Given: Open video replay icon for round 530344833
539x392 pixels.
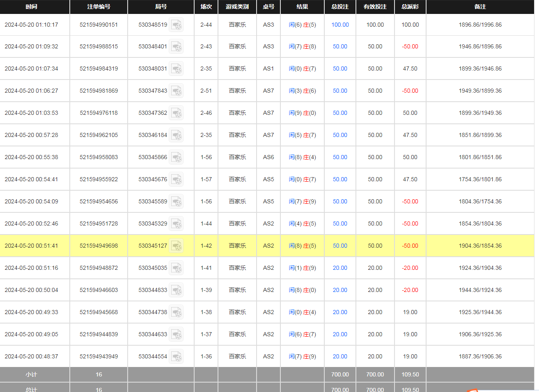Looking at the screenshot, I should click(x=177, y=290).
